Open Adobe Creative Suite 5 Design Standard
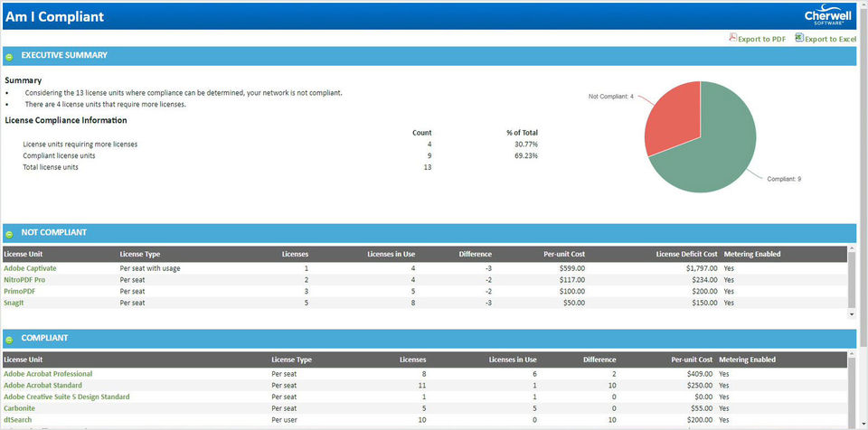The height and width of the screenshot is (430, 868). click(66, 397)
